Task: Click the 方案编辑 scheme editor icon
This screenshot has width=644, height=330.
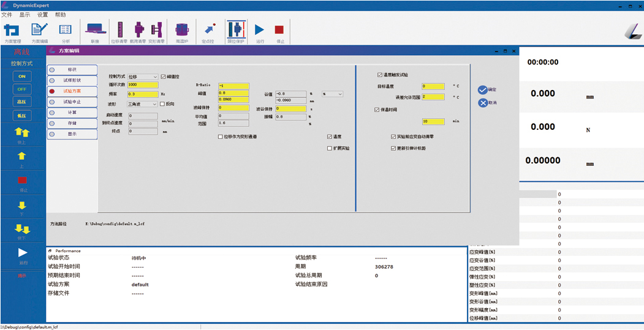Action: point(39,31)
